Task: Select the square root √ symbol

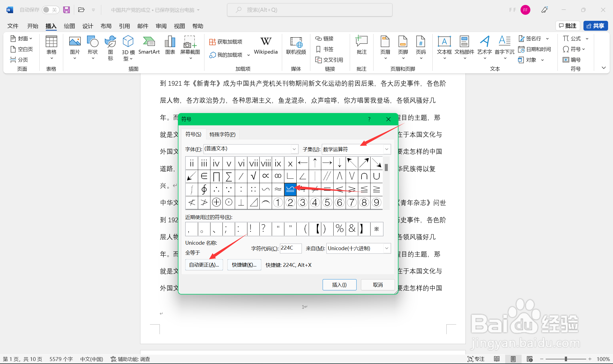Action: pos(253,176)
